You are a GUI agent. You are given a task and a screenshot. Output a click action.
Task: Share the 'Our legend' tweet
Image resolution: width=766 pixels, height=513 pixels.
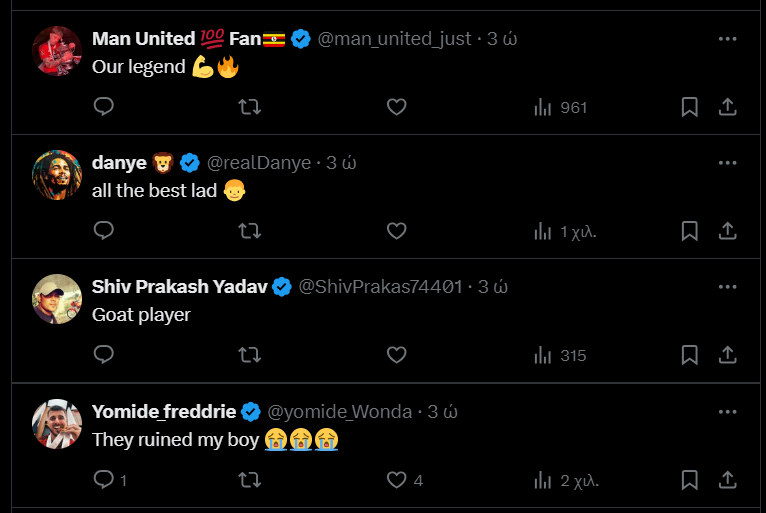[727, 107]
